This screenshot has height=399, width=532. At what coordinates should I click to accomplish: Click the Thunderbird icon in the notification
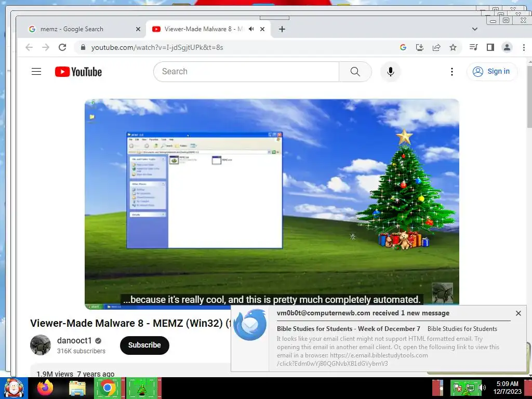point(250,325)
